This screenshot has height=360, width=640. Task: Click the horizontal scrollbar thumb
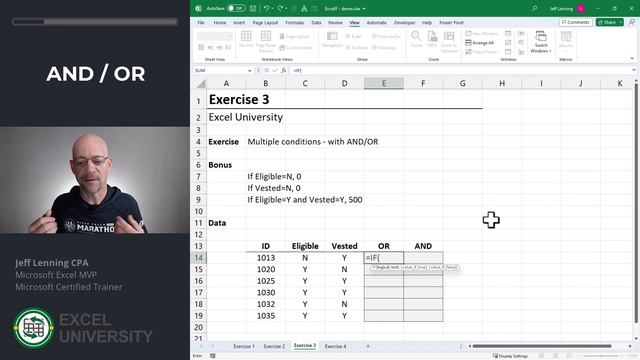pos(542,346)
